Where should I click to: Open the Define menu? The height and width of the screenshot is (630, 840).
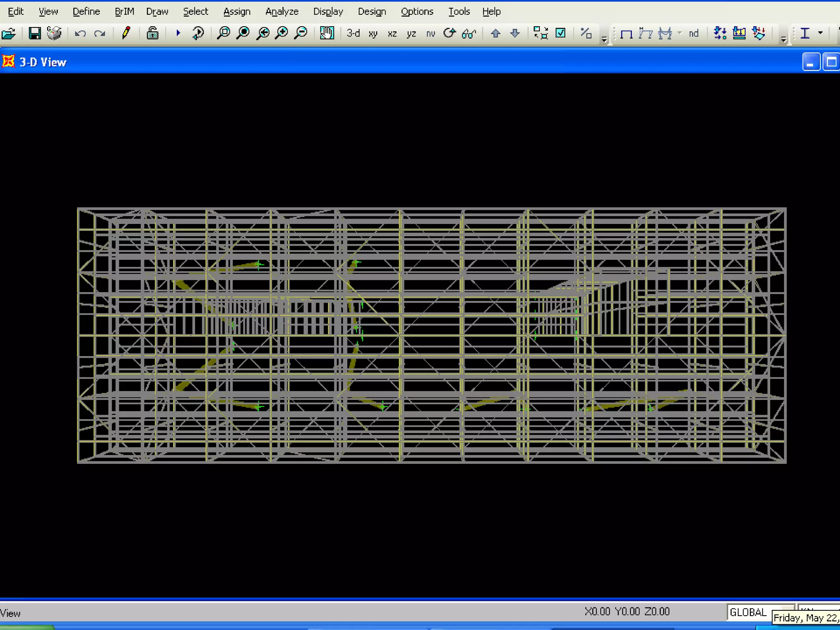86,11
